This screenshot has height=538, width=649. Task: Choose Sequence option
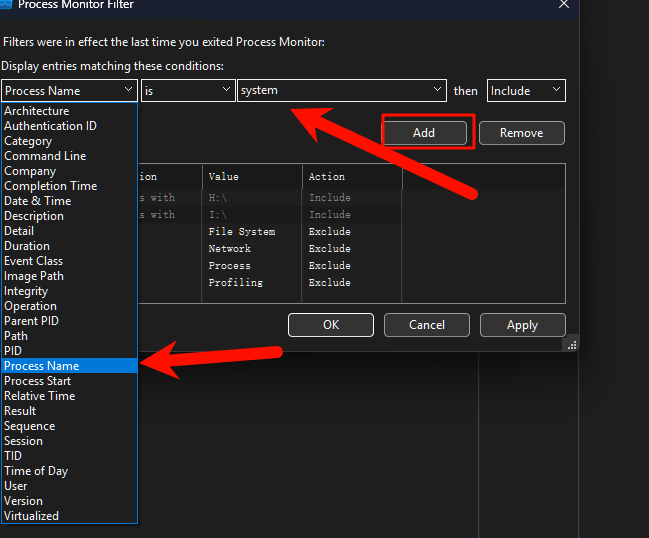pyautogui.click(x=70, y=426)
